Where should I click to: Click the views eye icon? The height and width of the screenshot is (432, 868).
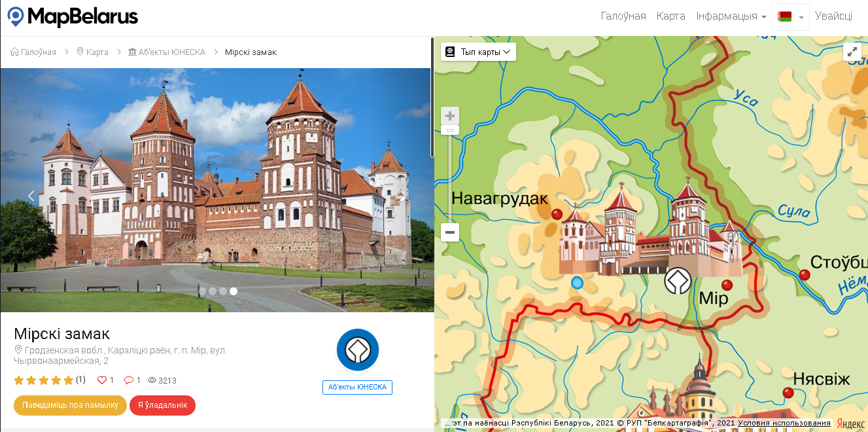[152, 380]
